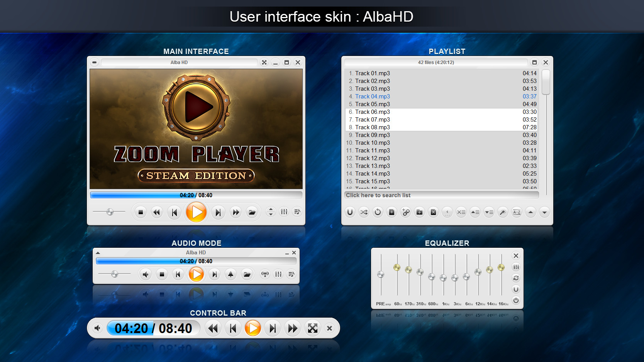Mute audio in the Audio Mode window
Screen dimensions: 644x362
pyautogui.click(x=146, y=274)
